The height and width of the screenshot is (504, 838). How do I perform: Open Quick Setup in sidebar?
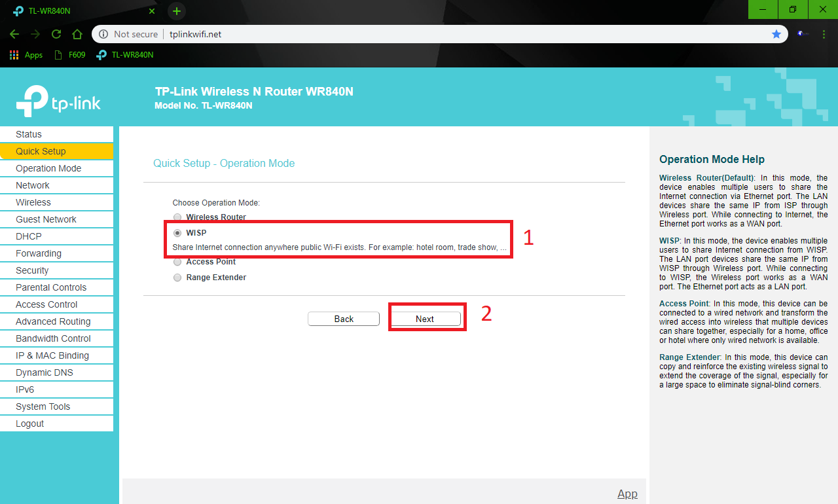tap(56, 151)
